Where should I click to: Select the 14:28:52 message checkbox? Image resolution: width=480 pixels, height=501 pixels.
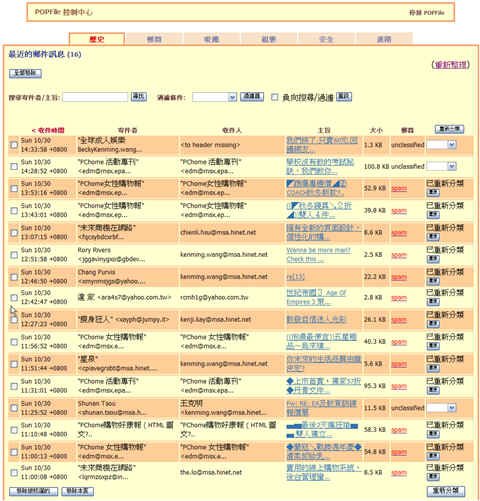(14, 166)
